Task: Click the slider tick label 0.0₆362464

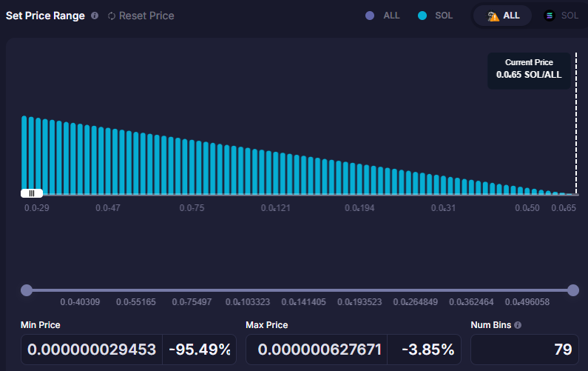Action: 471,302
